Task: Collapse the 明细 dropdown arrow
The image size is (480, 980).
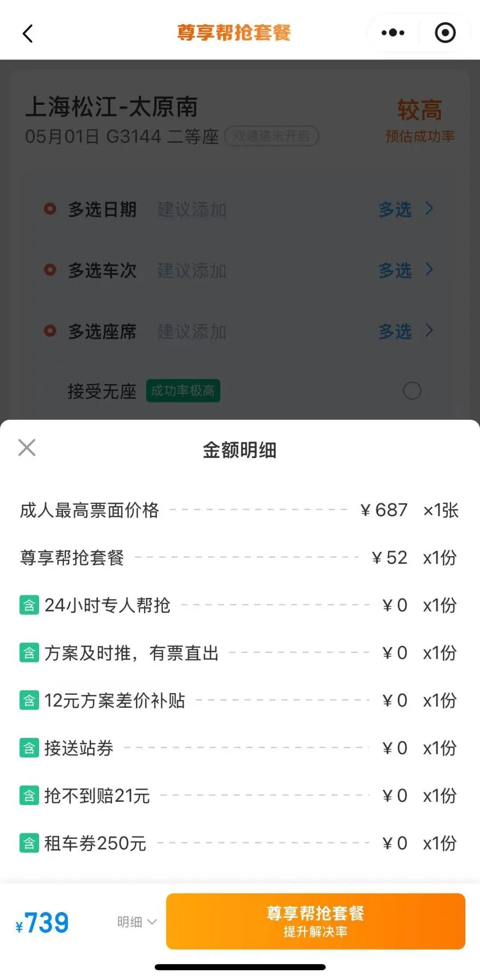Action: (152, 922)
